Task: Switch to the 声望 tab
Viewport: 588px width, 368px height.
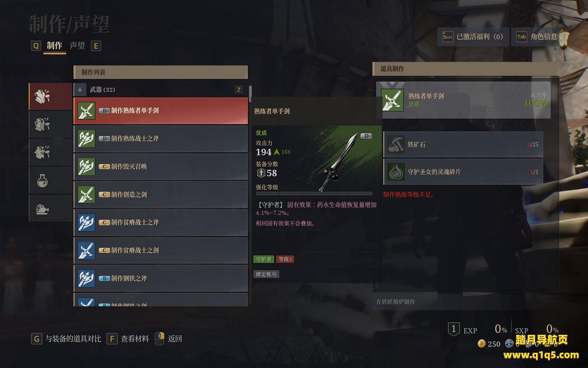Action: tap(77, 46)
